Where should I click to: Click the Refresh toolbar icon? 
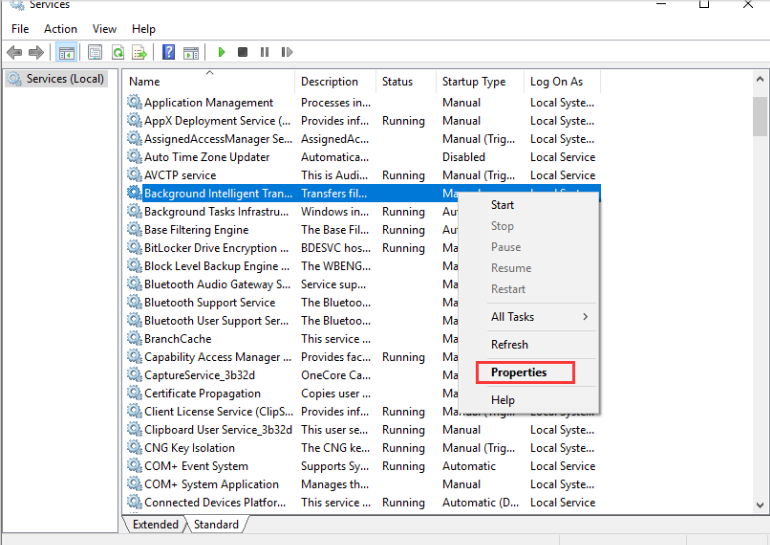(118, 52)
